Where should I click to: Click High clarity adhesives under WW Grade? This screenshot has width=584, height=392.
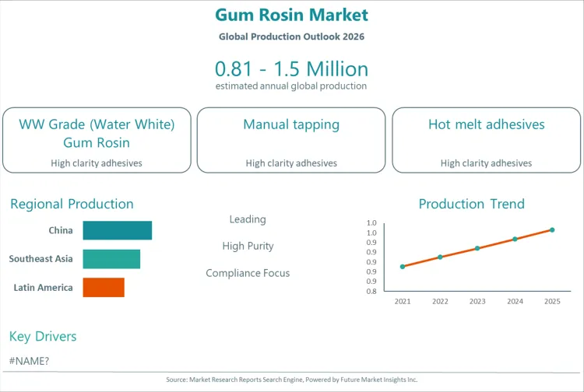[97, 163]
